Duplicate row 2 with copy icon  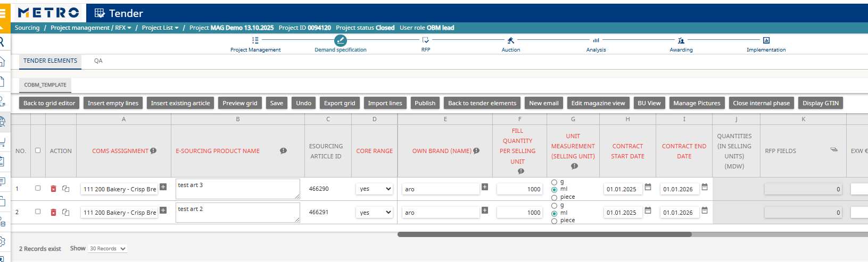coord(66,212)
